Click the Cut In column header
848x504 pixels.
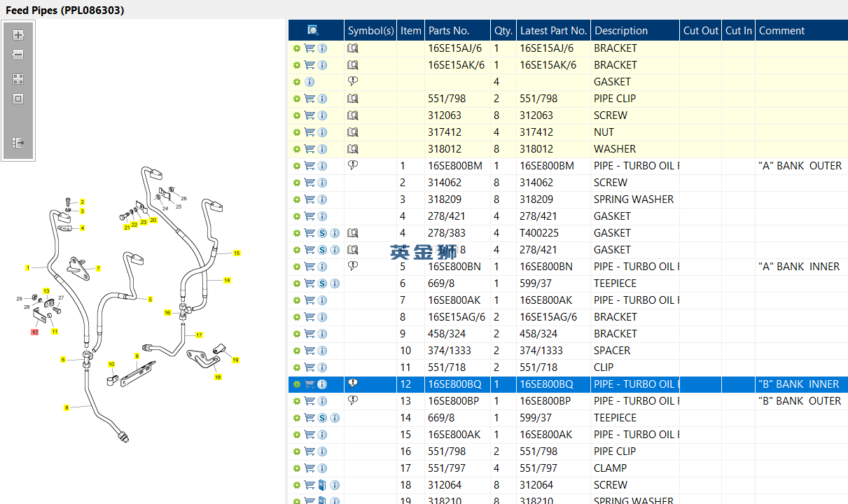point(739,31)
